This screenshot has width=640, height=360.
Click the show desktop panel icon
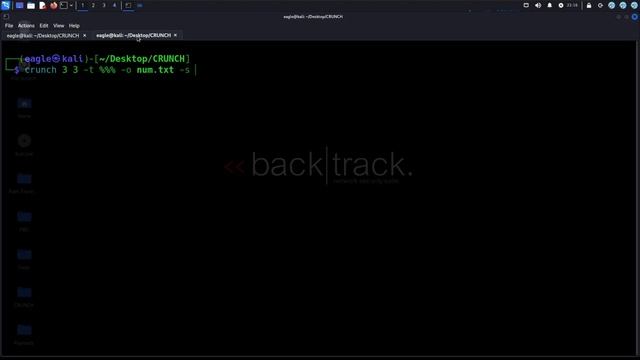(19, 5)
